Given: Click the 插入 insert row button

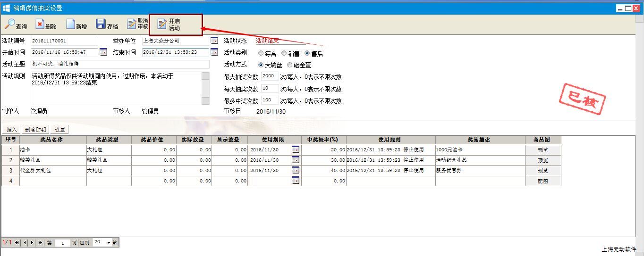Looking at the screenshot, I should tap(11, 130).
